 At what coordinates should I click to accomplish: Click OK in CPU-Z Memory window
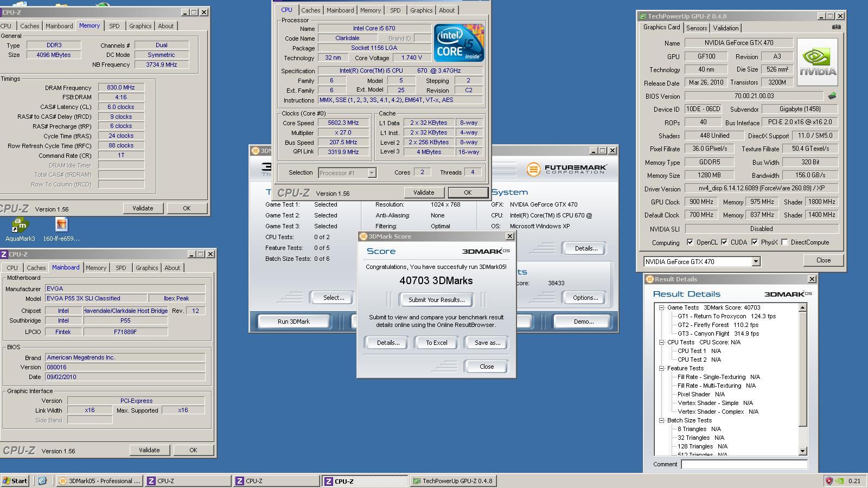(x=186, y=208)
